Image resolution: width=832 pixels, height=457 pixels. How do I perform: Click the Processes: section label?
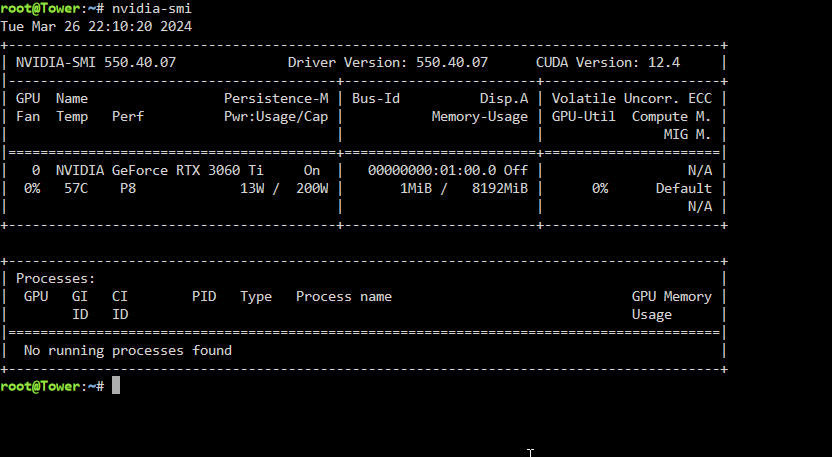56,279
